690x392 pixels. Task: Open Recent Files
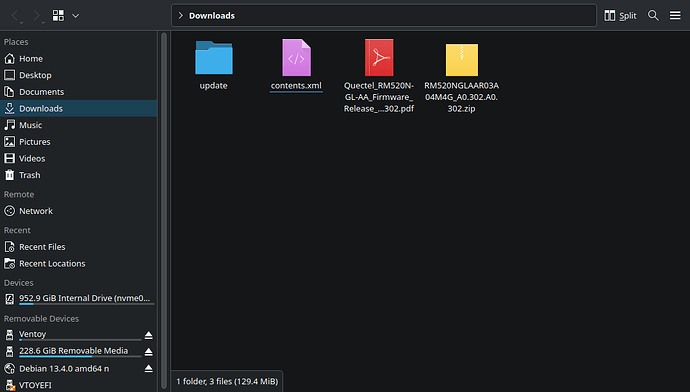(x=78, y=247)
